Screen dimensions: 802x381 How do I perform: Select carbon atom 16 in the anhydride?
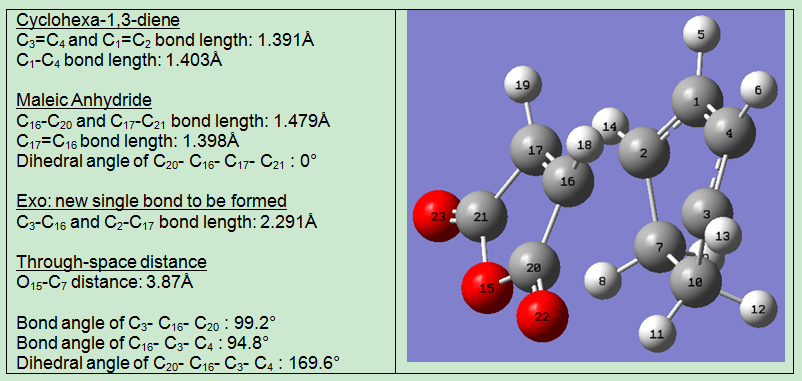pos(568,182)
